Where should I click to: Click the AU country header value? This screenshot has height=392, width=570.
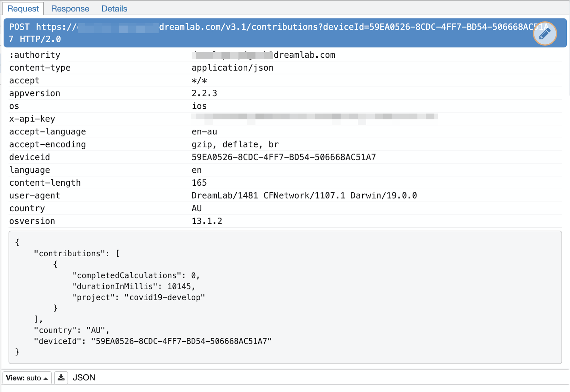point(197,208)
